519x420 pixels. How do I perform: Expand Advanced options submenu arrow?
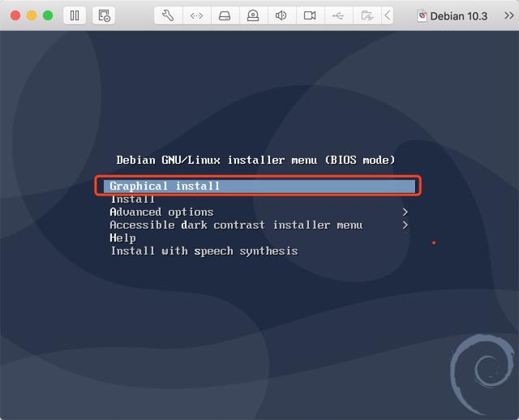pyautogui.click(x=405, y=212)
